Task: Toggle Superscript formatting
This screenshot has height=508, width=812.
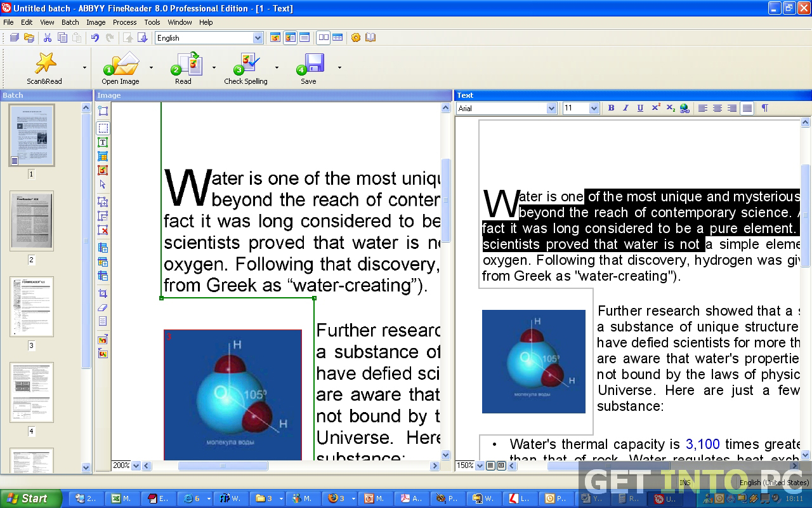Action: click(x=655, y=109)
